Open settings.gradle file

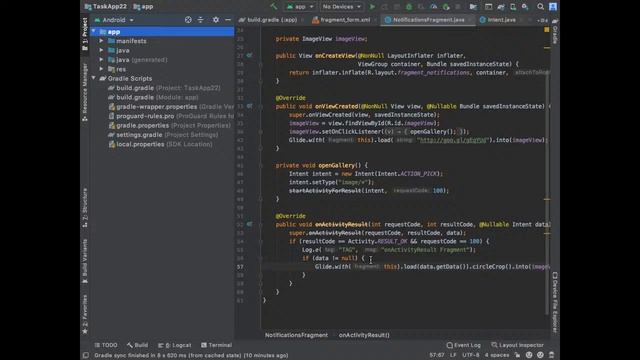(163, 135)
